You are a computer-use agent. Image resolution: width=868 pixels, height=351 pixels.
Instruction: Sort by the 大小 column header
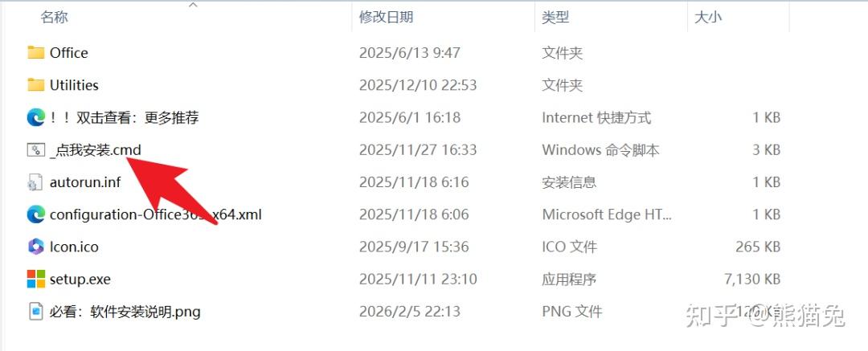[x=708, y=17]
